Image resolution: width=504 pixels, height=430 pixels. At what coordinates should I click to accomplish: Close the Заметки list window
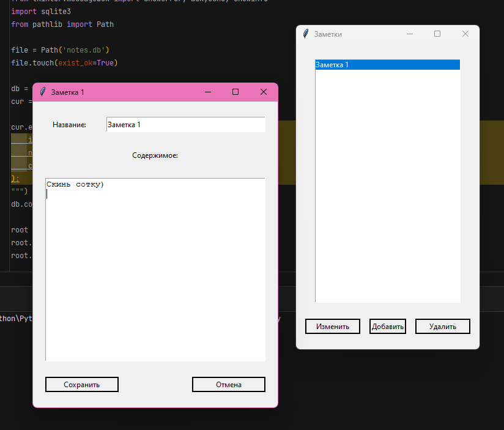465,34
